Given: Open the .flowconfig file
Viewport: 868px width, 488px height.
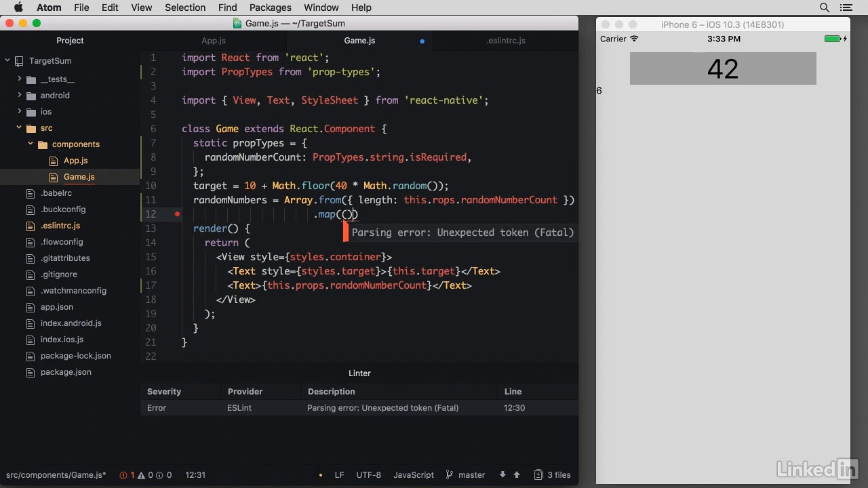Looking at the screenshot, I should pyautogui.click(x=62, y=242).
